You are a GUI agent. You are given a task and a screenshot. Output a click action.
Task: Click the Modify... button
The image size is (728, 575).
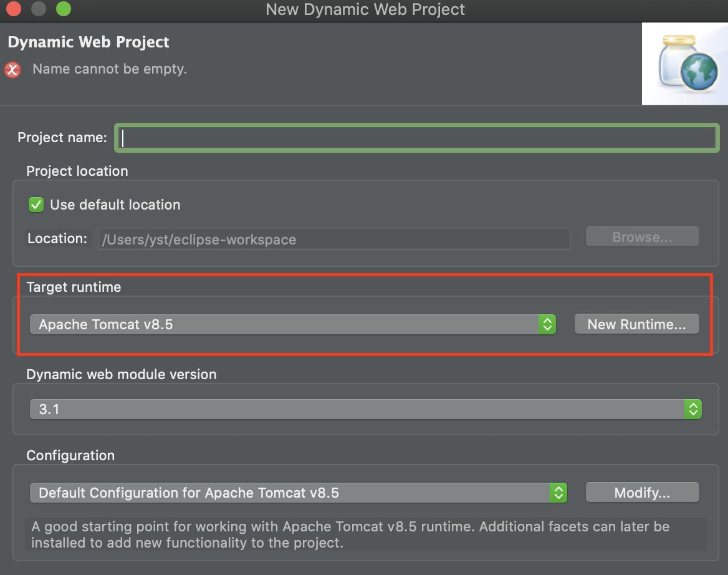pos(642,492)
